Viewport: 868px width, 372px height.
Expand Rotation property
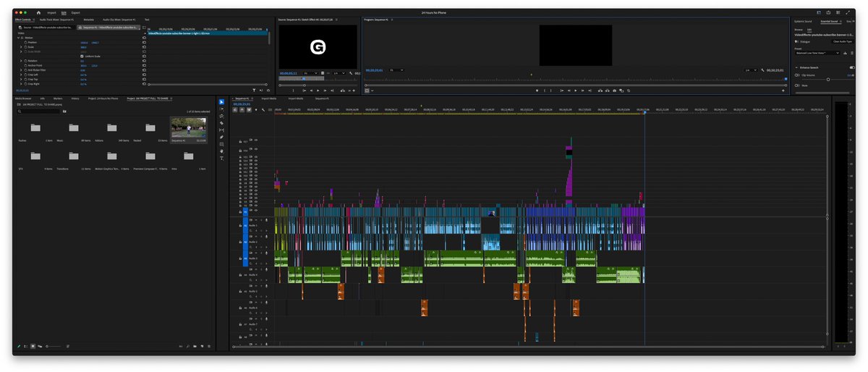pyautogui.click(x=21, y=61)
